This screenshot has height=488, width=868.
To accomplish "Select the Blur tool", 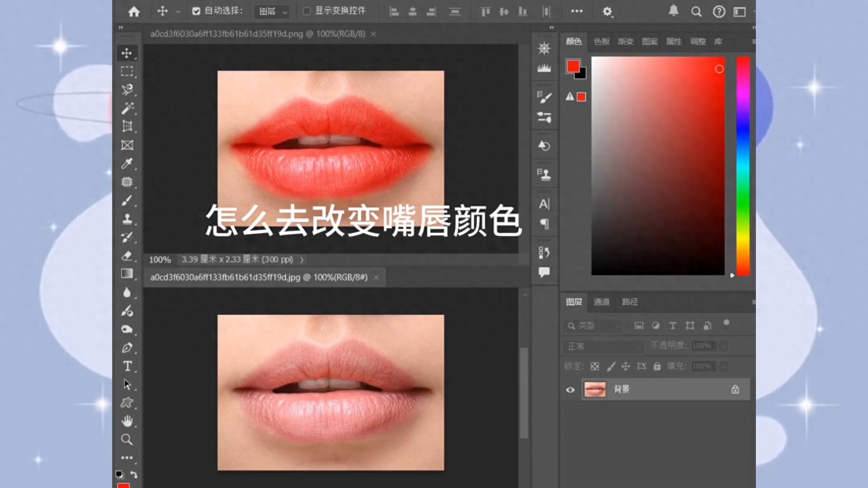I will tap(127, 292).
